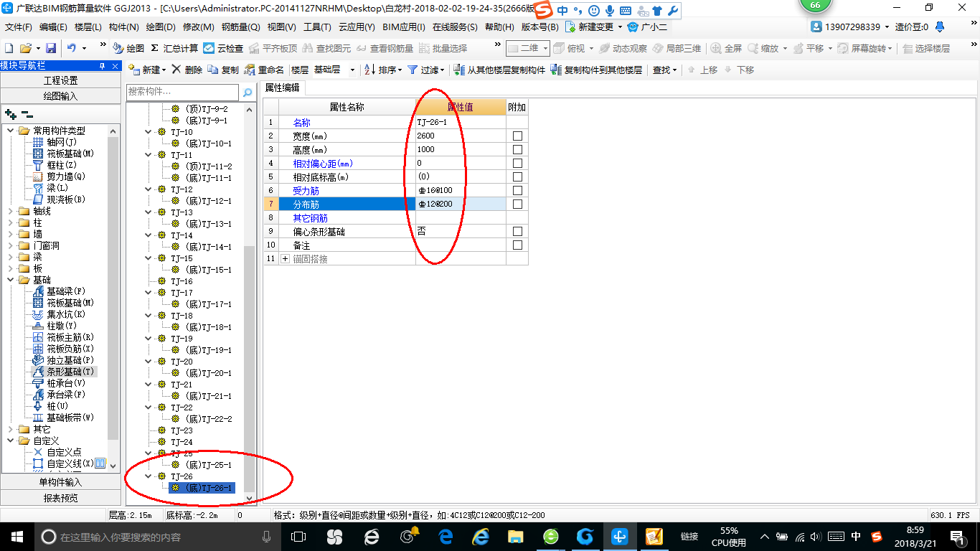Image resolution: width=980 pixels, height=551 pixels.
Task: Click 受力筋 value cell 16@100
Action: pos(461,190)
